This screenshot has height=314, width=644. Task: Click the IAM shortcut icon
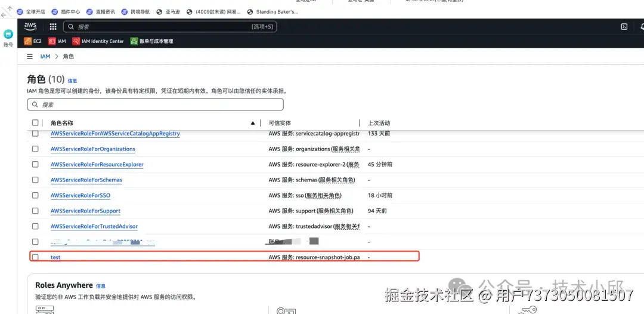52,41
